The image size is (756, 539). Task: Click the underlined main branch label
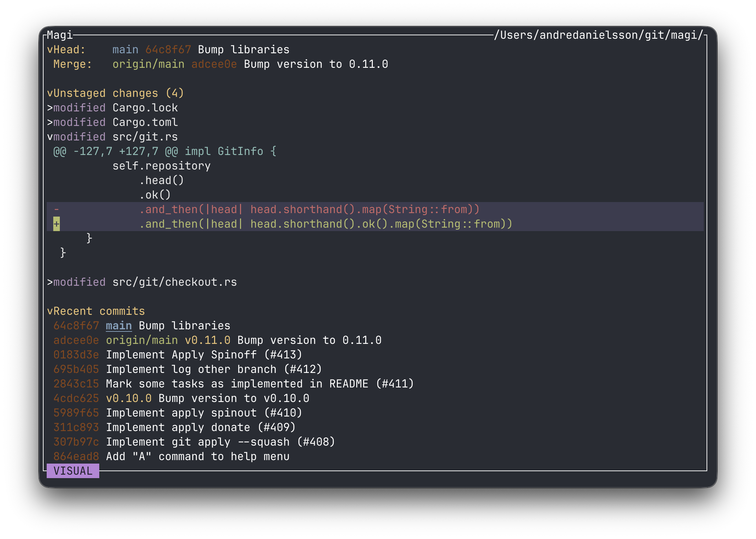tap(119, 326)
